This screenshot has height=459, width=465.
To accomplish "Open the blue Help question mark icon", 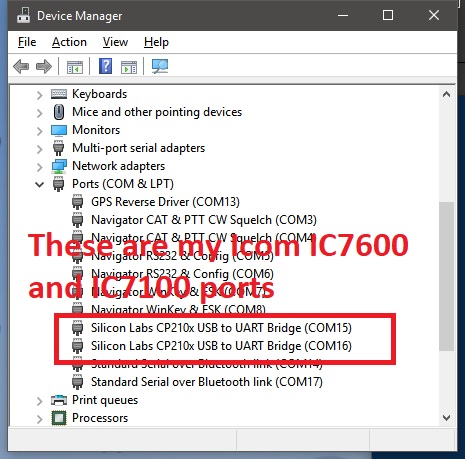I will pyautogui.click(x=105, y=66).
